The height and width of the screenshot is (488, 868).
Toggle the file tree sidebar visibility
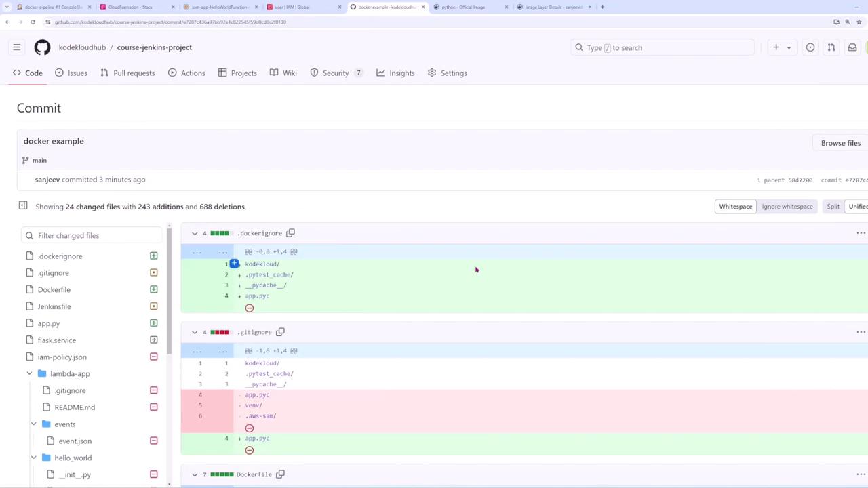23,205
